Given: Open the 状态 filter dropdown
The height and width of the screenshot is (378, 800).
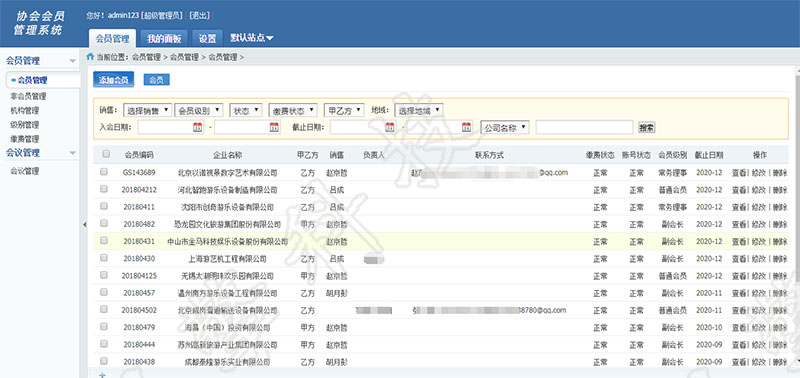Looking at the screenshot, I should pyautogui.click(x=246, y=110).
